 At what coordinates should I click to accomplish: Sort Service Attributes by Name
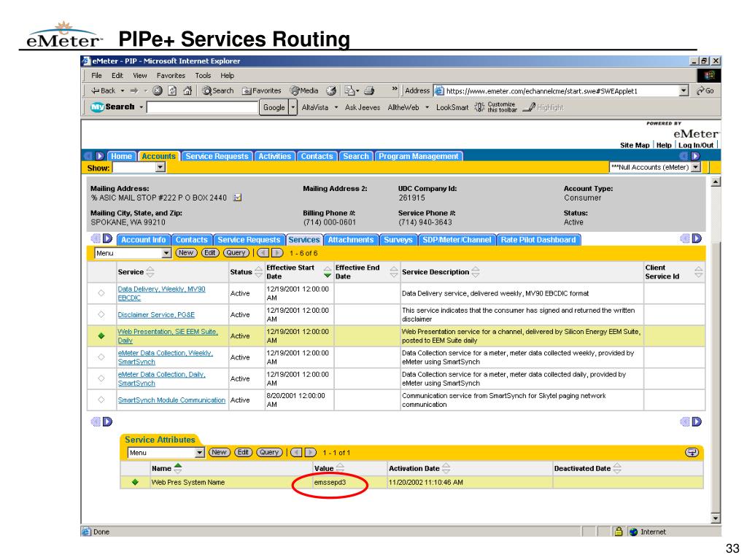(178, 468)
